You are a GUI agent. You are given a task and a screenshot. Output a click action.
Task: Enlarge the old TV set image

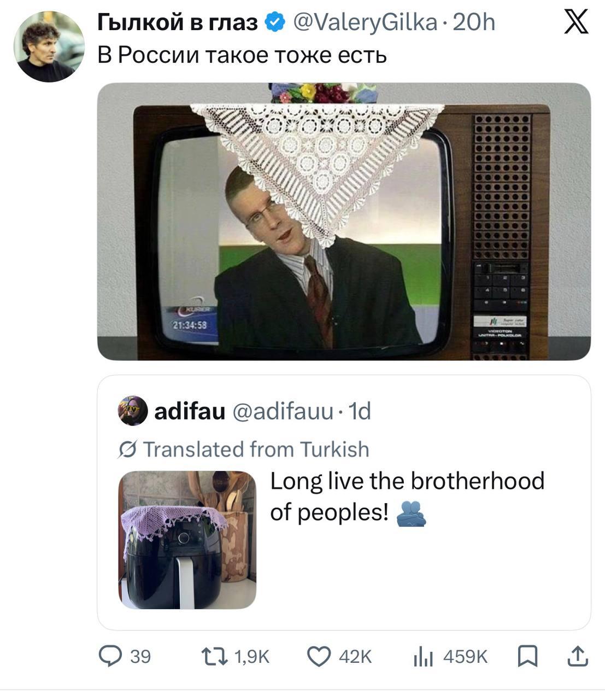pyautogui.click(x=344, y=221)
